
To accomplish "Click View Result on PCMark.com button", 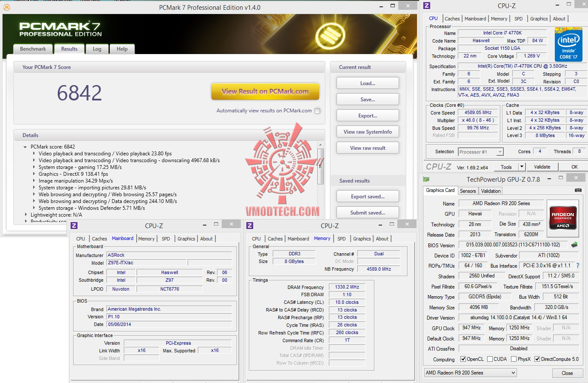I will tap(265, 91).
